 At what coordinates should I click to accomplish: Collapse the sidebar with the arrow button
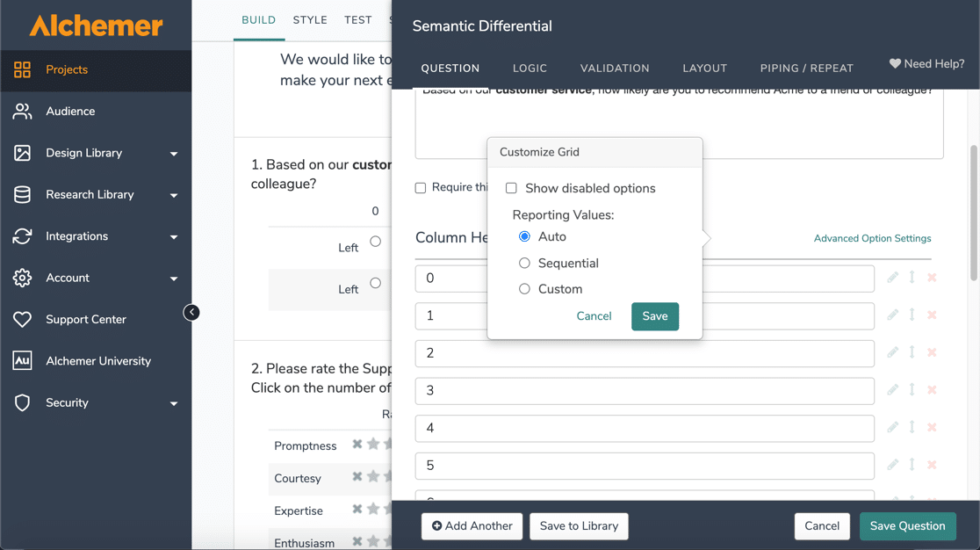pos(191,313)
